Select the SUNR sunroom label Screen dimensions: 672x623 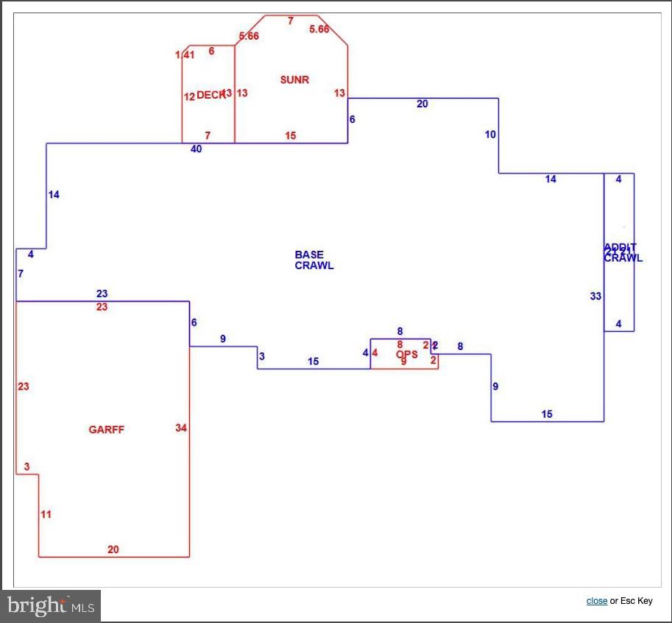[294, 79]
